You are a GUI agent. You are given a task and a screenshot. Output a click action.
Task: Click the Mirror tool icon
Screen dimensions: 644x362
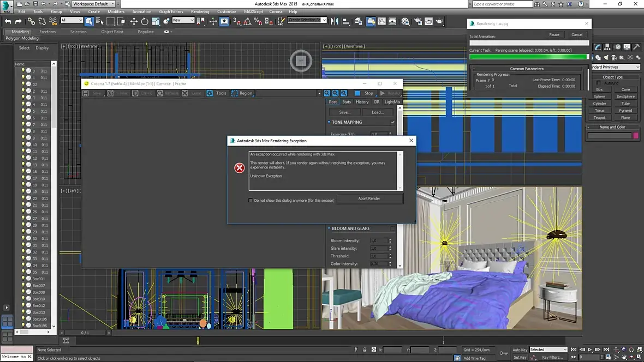pyautogui.click(x=333, y=21)
